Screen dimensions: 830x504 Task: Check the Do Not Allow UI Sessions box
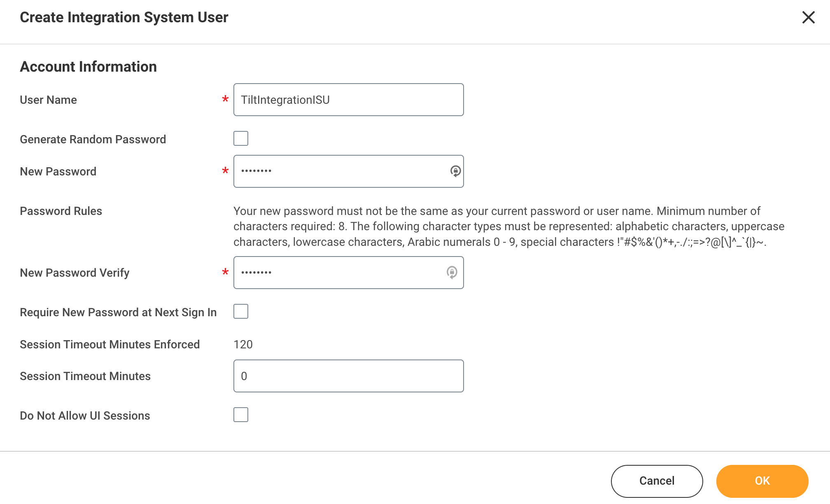pos(241,415)
